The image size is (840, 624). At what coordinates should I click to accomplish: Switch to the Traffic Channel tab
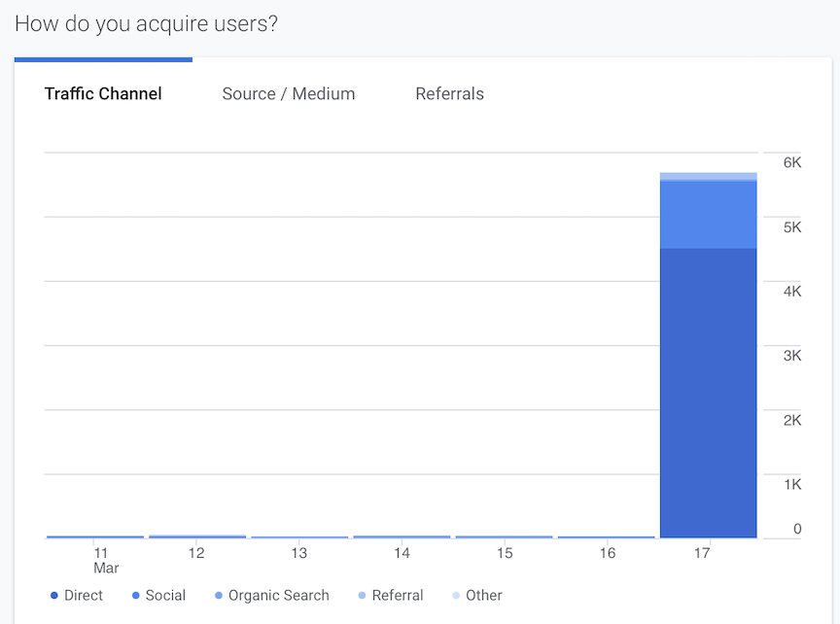coord(103,94)
